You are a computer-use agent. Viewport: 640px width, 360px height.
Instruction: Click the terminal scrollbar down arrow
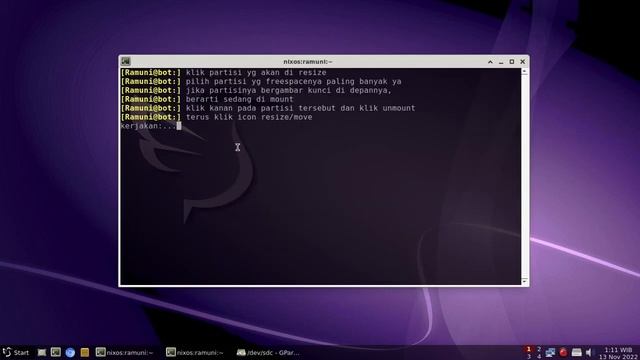[524, 281]
